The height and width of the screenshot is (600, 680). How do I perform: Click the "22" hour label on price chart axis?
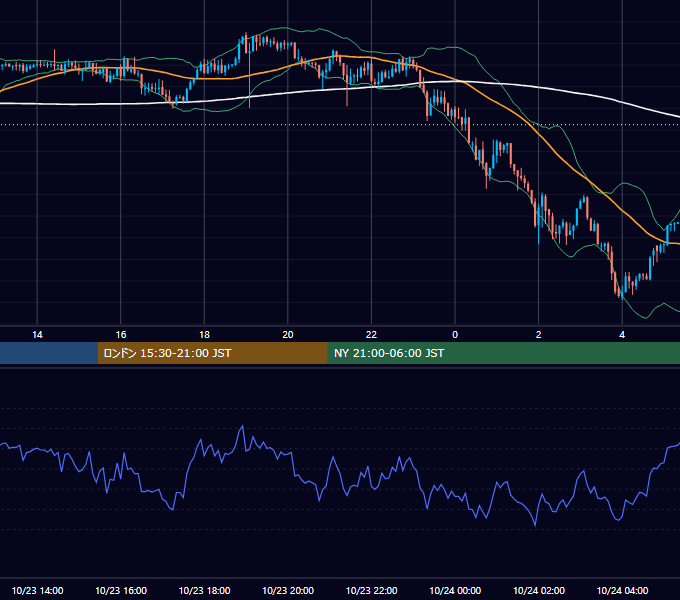pos(371,335)
